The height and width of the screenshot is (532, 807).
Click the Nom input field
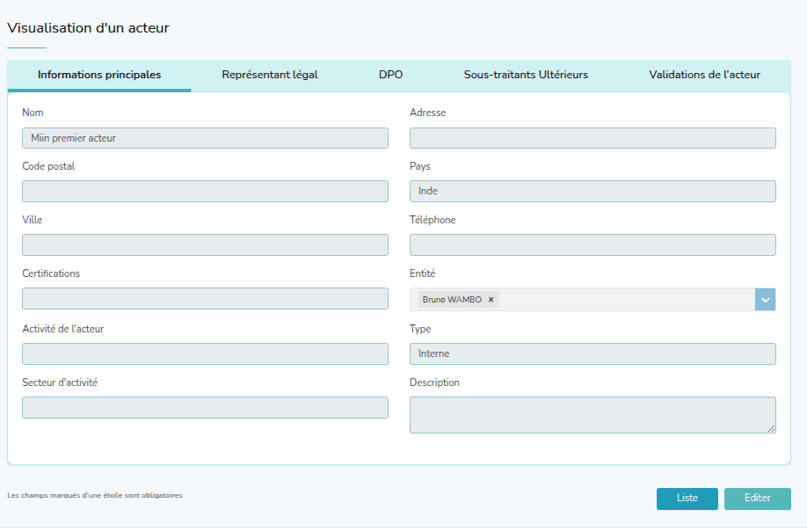click(205, 138)
